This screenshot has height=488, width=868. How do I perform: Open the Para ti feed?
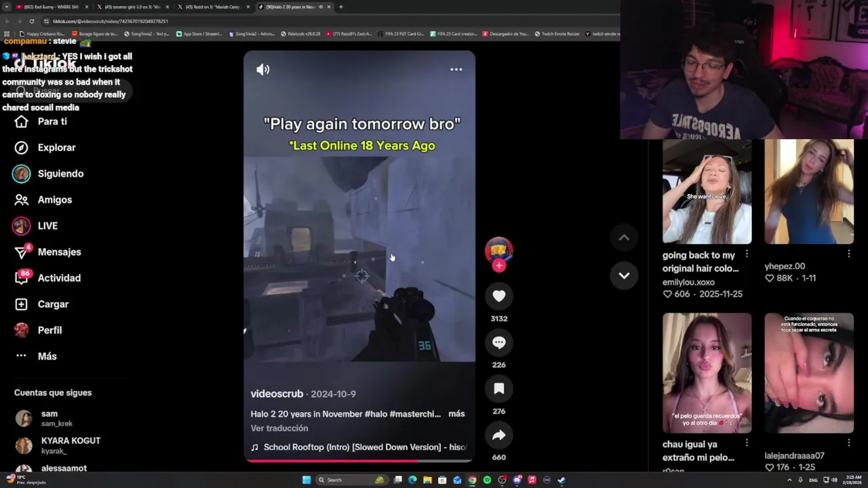[41, 121]
